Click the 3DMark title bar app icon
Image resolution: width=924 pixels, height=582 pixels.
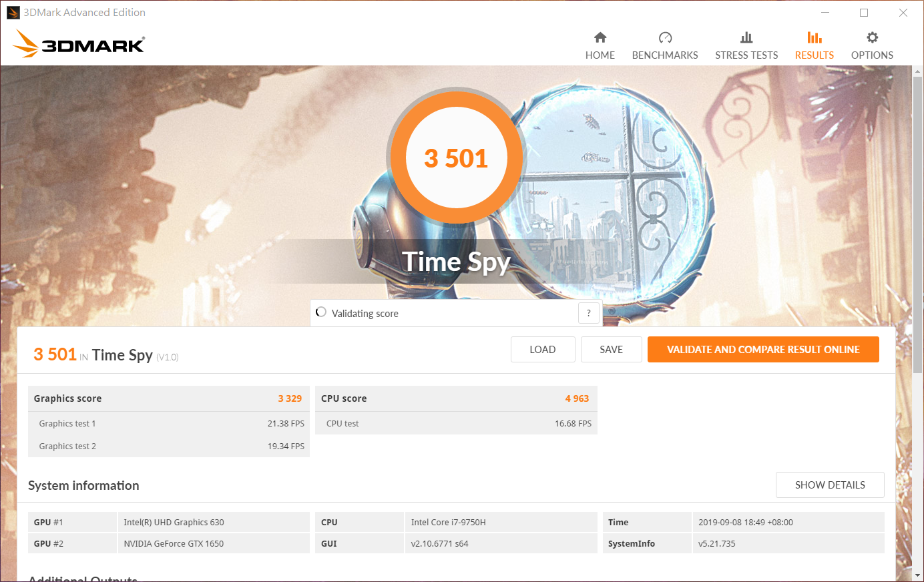[x=13, y=13]
